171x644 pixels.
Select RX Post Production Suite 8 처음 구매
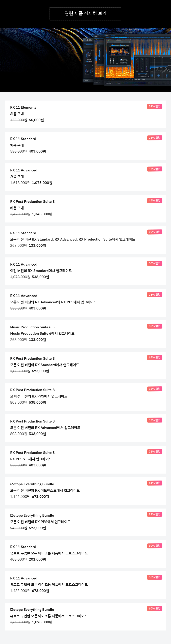coord(85,209)
